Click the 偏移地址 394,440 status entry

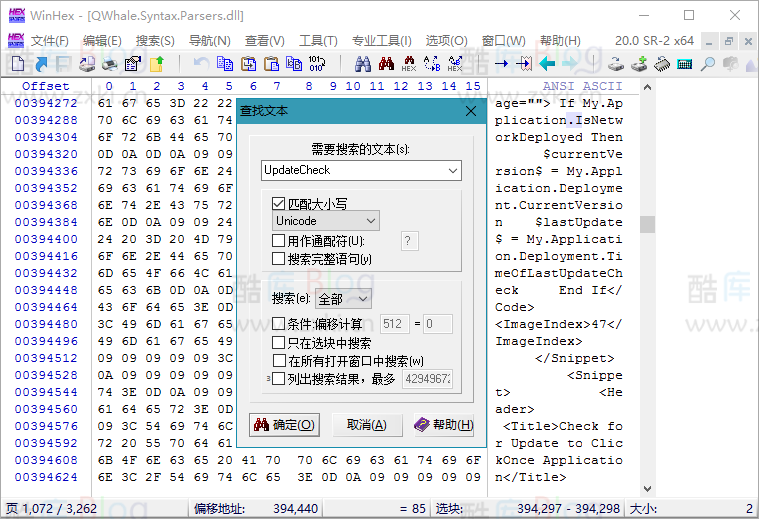[x=256, y=508]
